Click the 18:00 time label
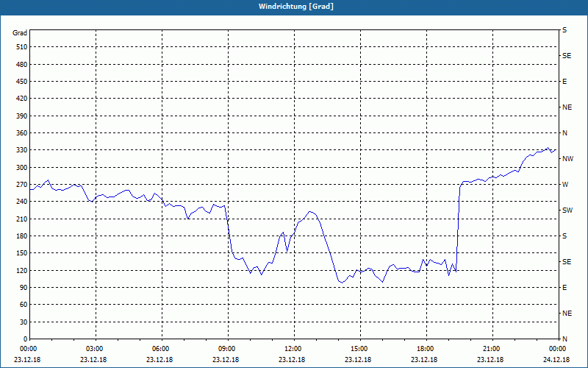 tap(426, 349)
